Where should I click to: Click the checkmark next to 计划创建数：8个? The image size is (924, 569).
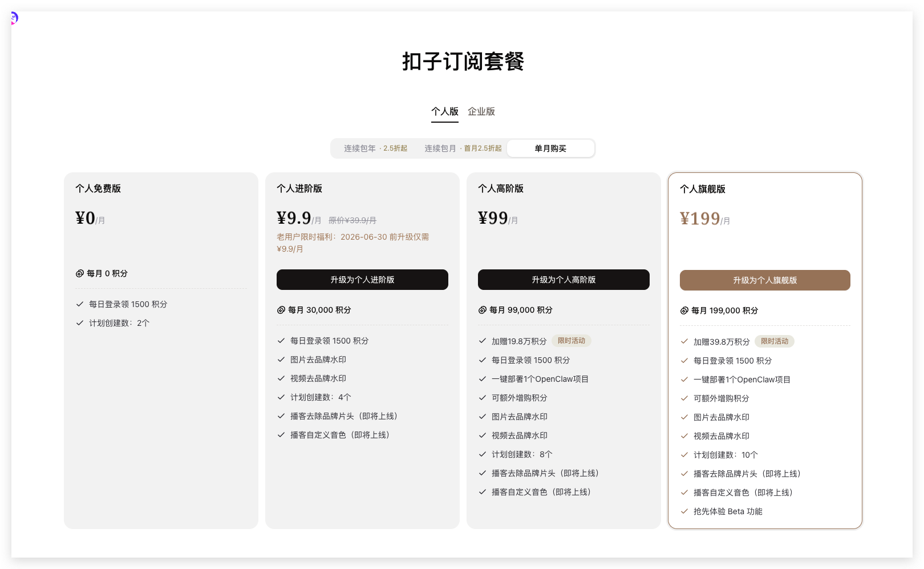(x=483, y=454)
